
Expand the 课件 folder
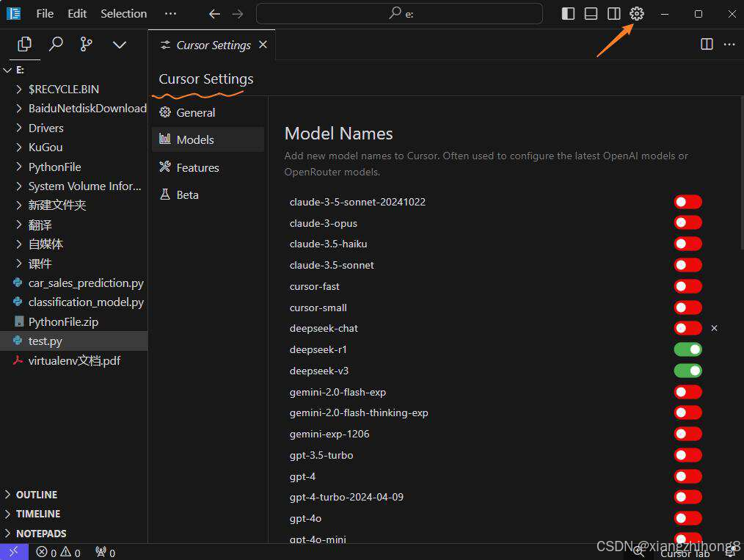pyautogui.click(x=74, y=263)
